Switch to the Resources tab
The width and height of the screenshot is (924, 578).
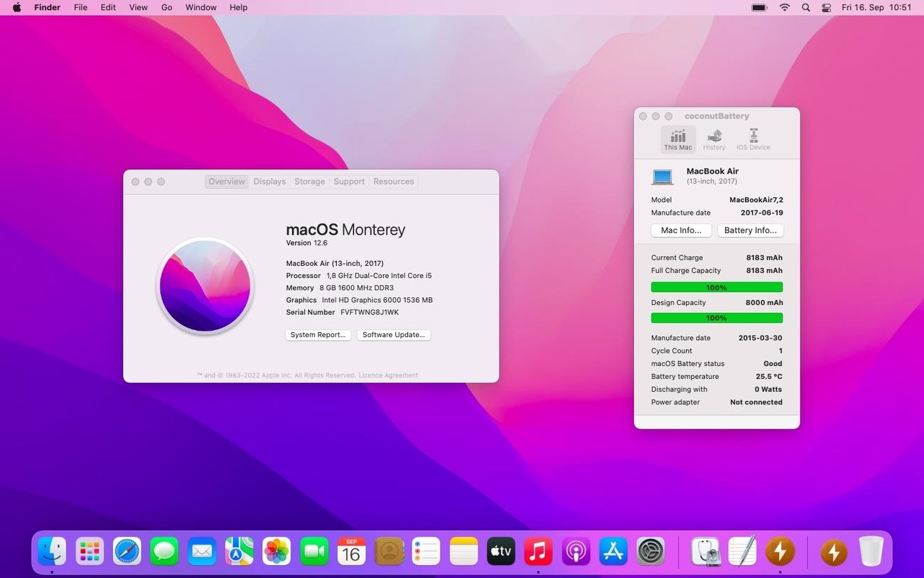tap(394, 181)
